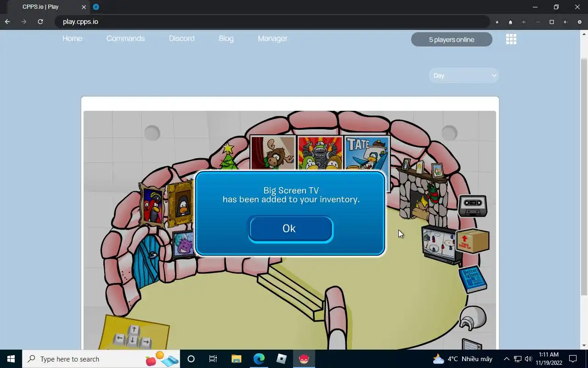Select the moose painting on wall
The width and height of the screenshot is (588, 368).
coord(273,153)
